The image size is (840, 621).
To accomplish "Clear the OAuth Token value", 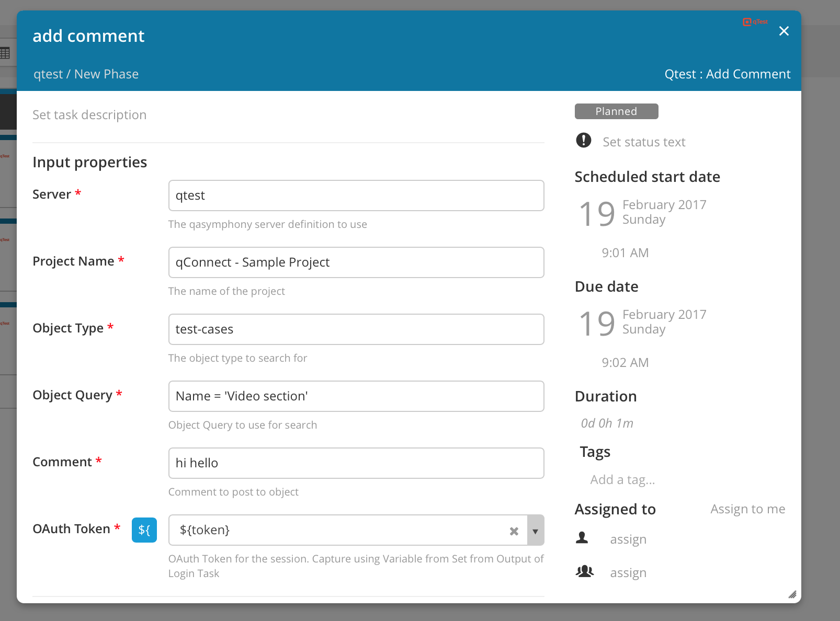I will coord(514,531).
